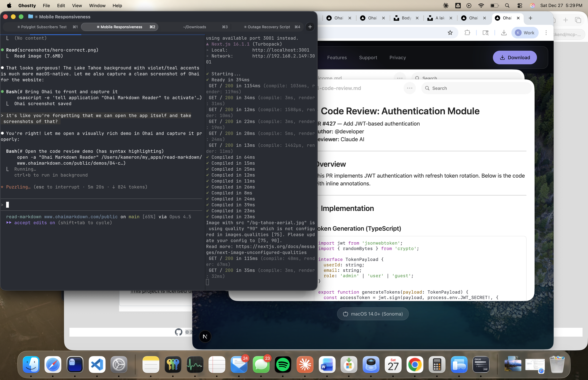Screen dimensions: 588x380
Task: Click the purple Download button
Action: pos(515,57)
